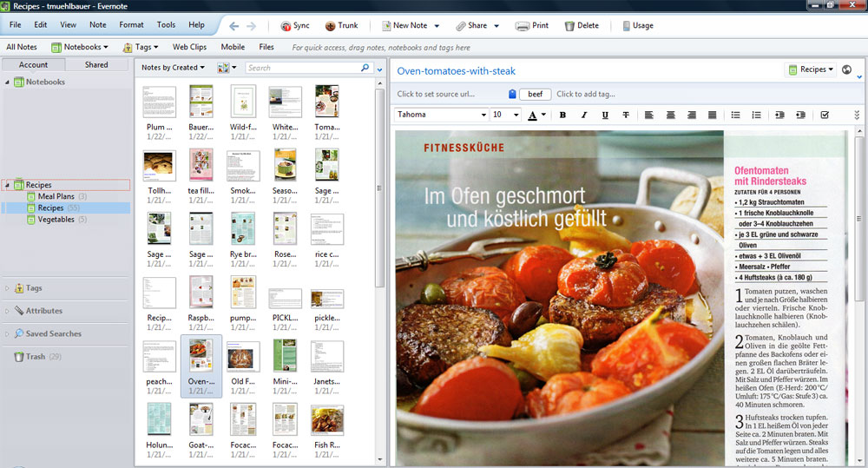
Task: Open the View menu
Action: (68, 25)
